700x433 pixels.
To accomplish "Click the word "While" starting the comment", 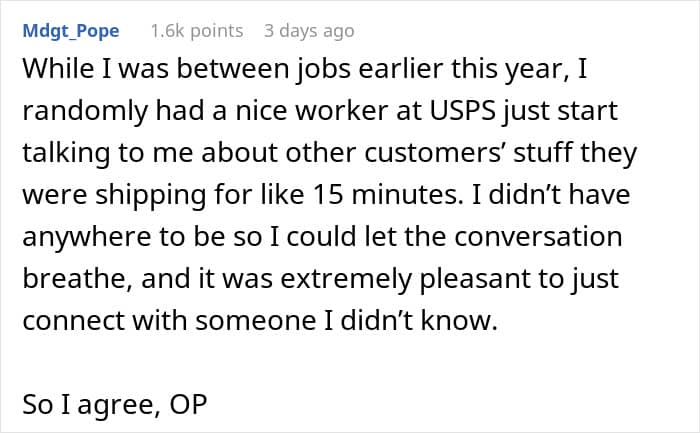I will click(58, 72).
